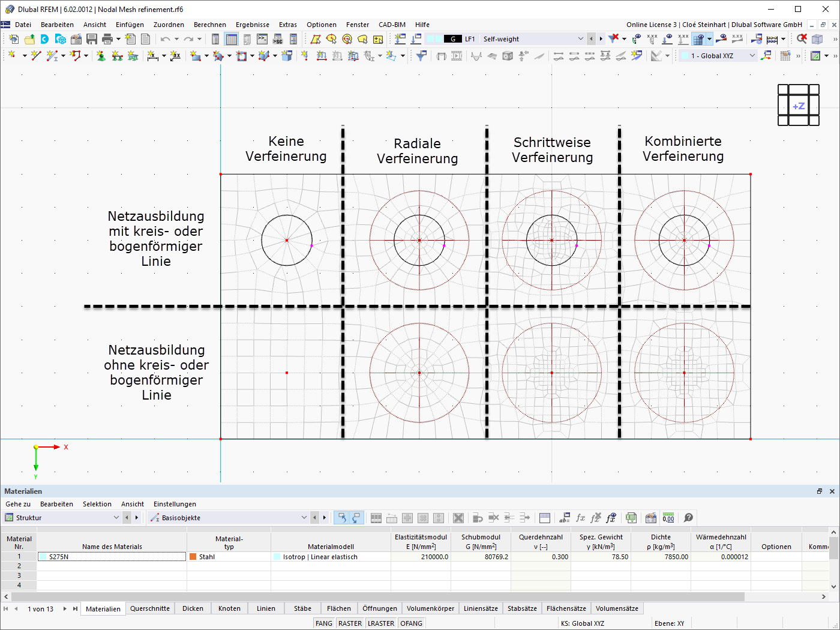
Task: Open the Einstellungen menu in Materialien panel
Action: [175, 504]
